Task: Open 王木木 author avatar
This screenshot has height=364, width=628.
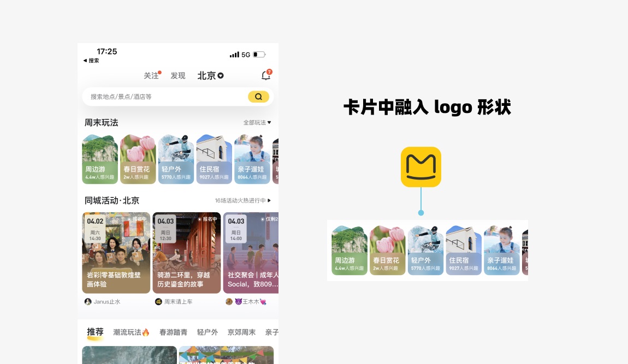Action: pyautogui.click(x=229, y=302)
